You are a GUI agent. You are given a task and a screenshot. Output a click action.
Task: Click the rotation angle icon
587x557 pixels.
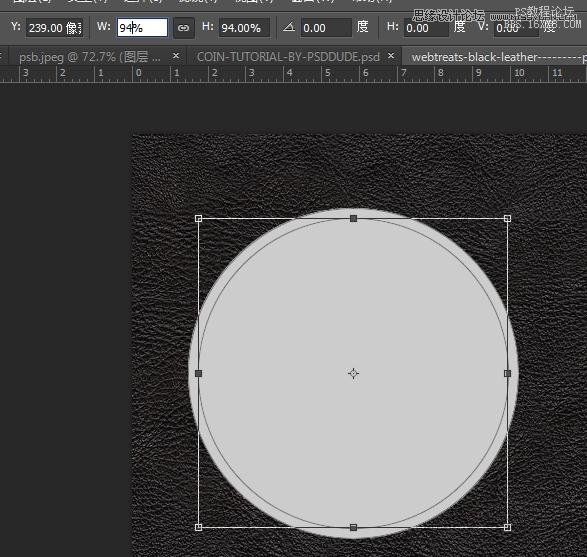click(x=289, y=27)
